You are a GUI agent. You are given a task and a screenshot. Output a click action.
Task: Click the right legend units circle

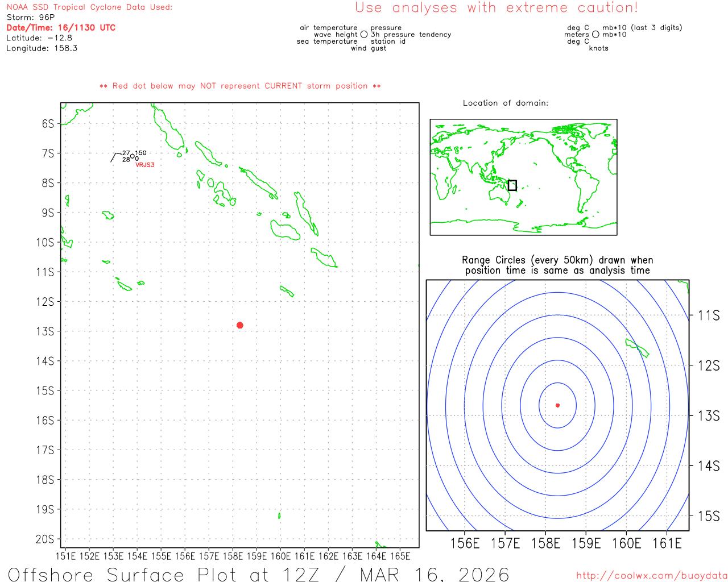[595, 34]
